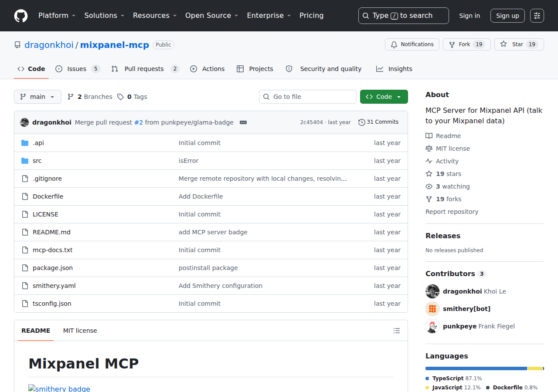Open the Pricing page
This screenshot has width=558, height=392.
pyautogui.click(x=311, y=16)
